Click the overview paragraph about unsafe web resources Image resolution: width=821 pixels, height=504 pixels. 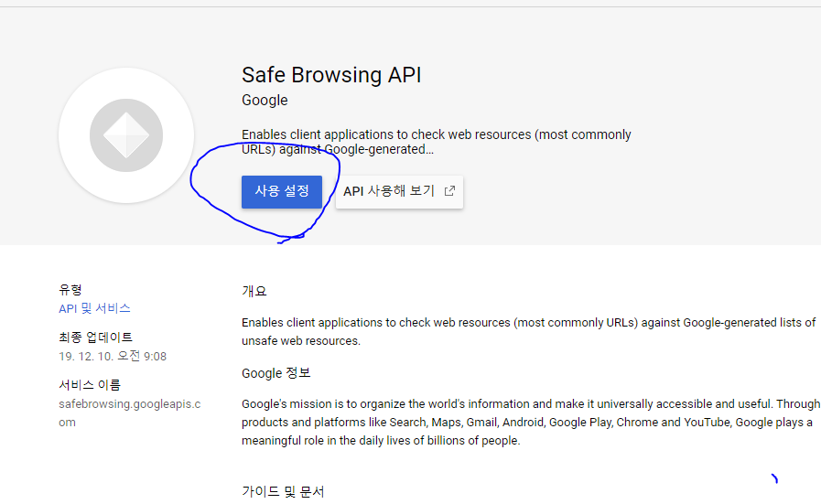[528, 331]
